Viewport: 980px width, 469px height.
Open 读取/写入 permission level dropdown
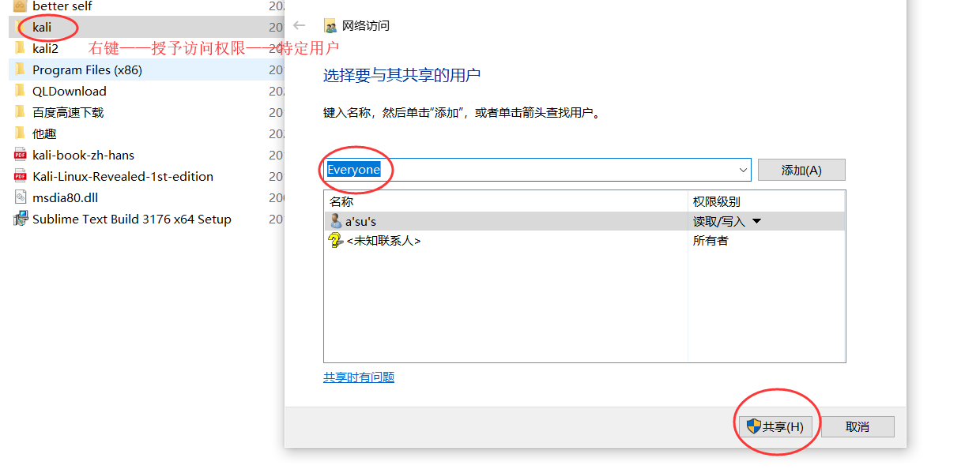(756, 222)
